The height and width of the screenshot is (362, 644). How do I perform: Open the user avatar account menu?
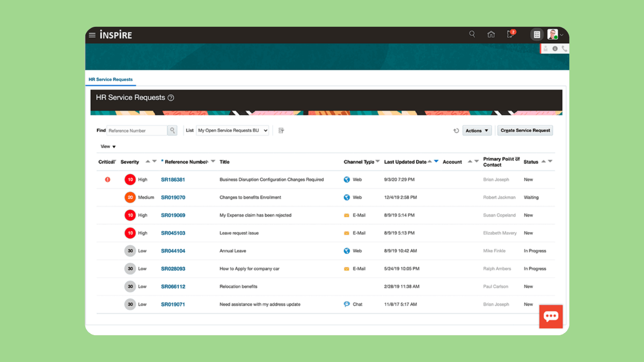point(554,34)
